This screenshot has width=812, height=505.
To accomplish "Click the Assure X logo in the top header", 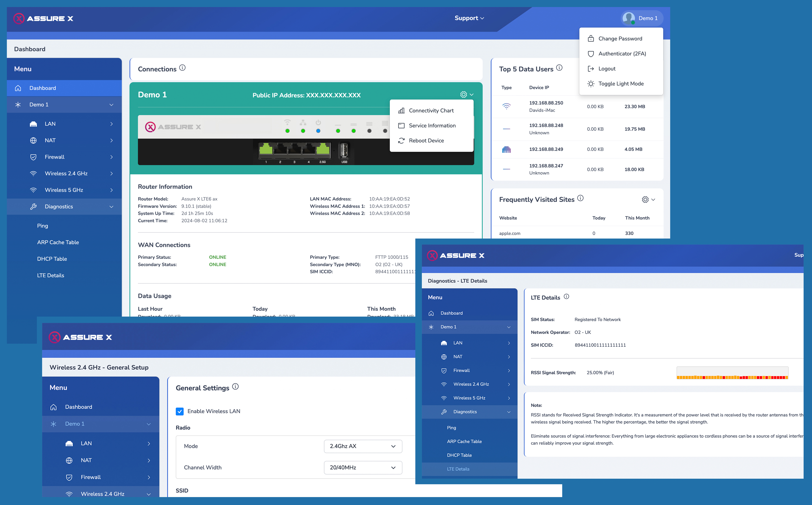I will 43,18.
